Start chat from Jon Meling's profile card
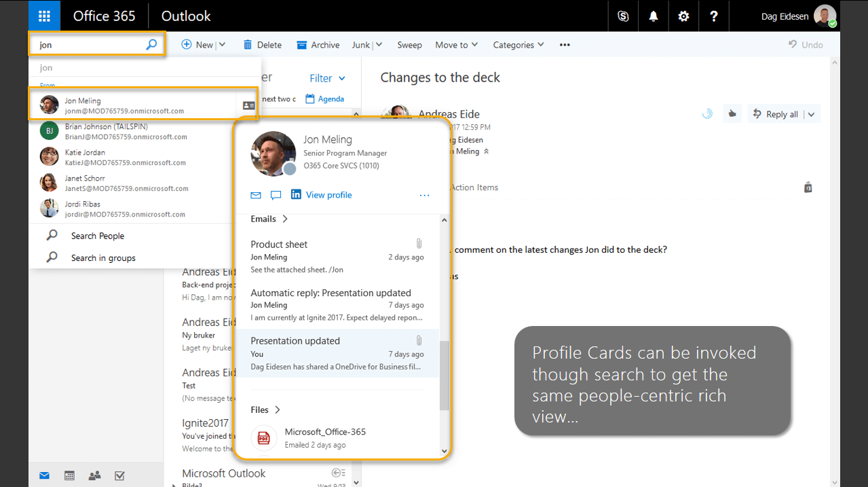 click(276, 196)
